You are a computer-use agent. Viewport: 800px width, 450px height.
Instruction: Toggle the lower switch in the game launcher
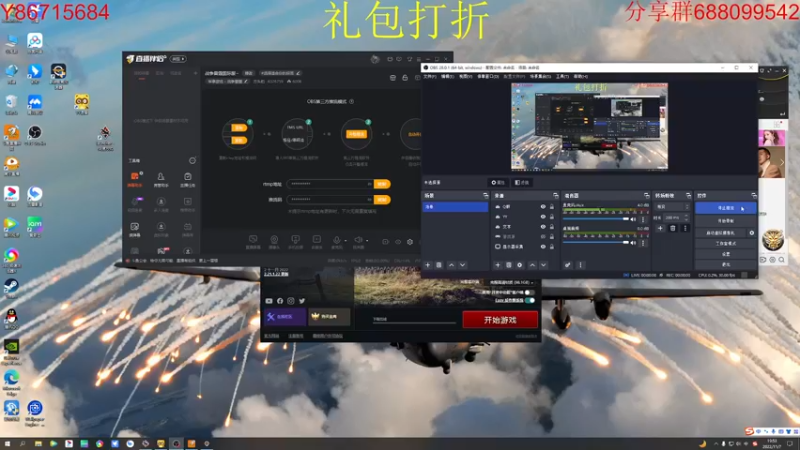530,301
